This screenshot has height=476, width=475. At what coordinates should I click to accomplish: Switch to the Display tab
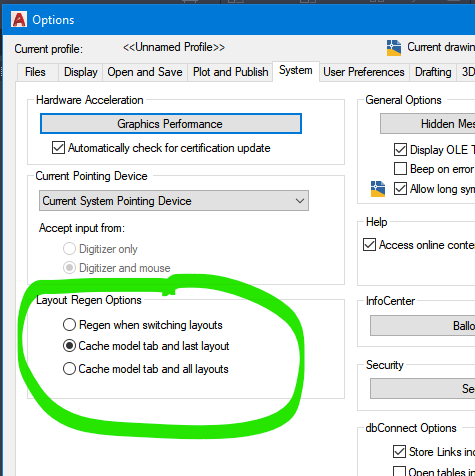click(81, 72)
